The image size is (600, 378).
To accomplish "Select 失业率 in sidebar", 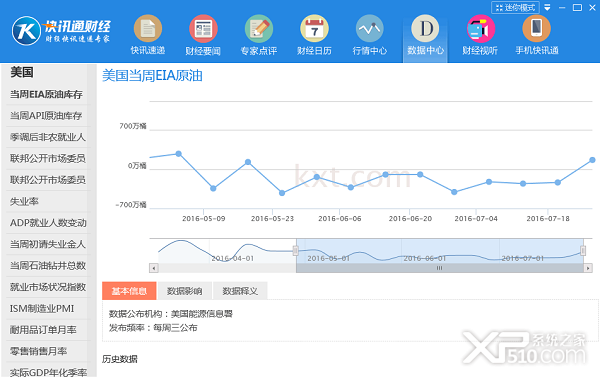I will [24, 201].
